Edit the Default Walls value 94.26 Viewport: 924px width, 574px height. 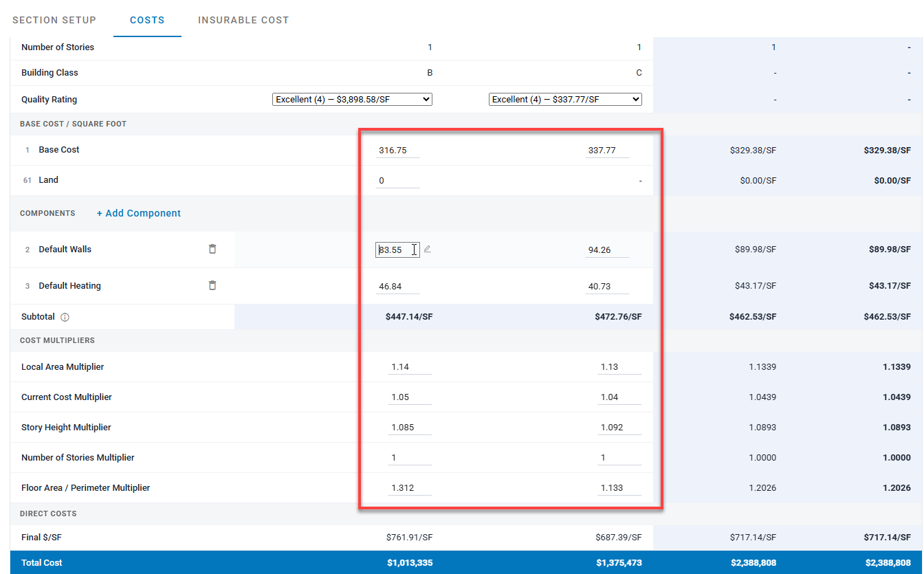607,250
